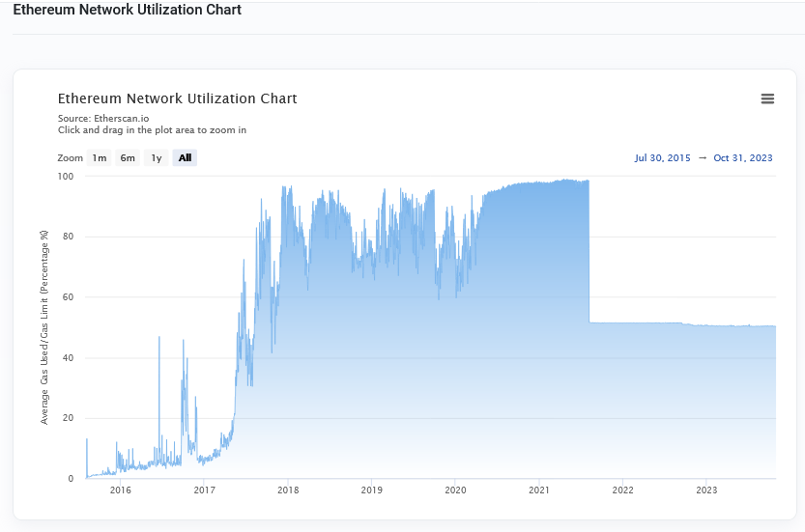This screenshot has height=532, width=805.
Task: Click the 2022 x-axis year label
Action: (x=622, y=490)
